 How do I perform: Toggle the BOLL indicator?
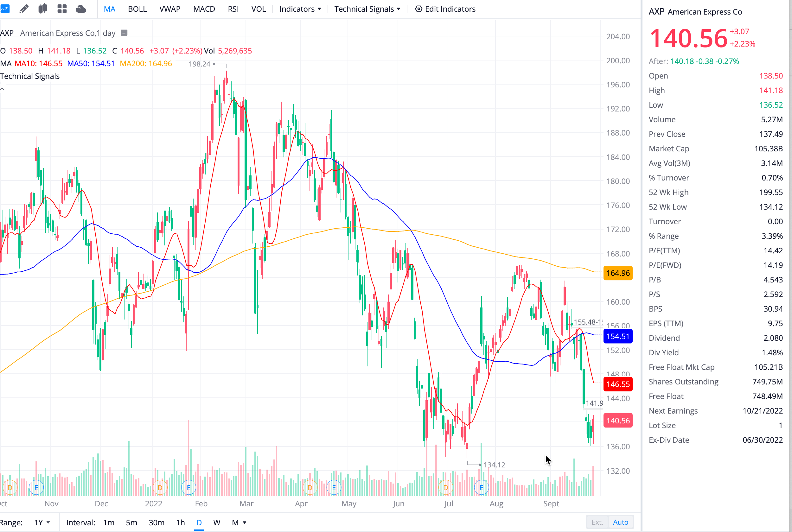(137, 9)
